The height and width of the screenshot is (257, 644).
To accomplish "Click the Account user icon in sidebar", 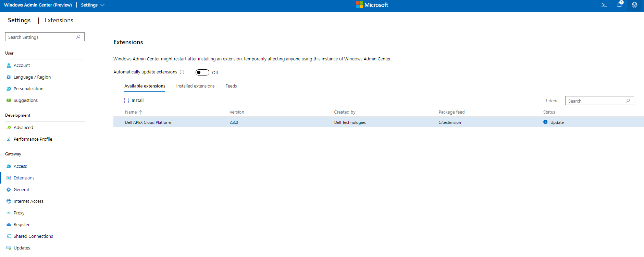I will point(9,66).
